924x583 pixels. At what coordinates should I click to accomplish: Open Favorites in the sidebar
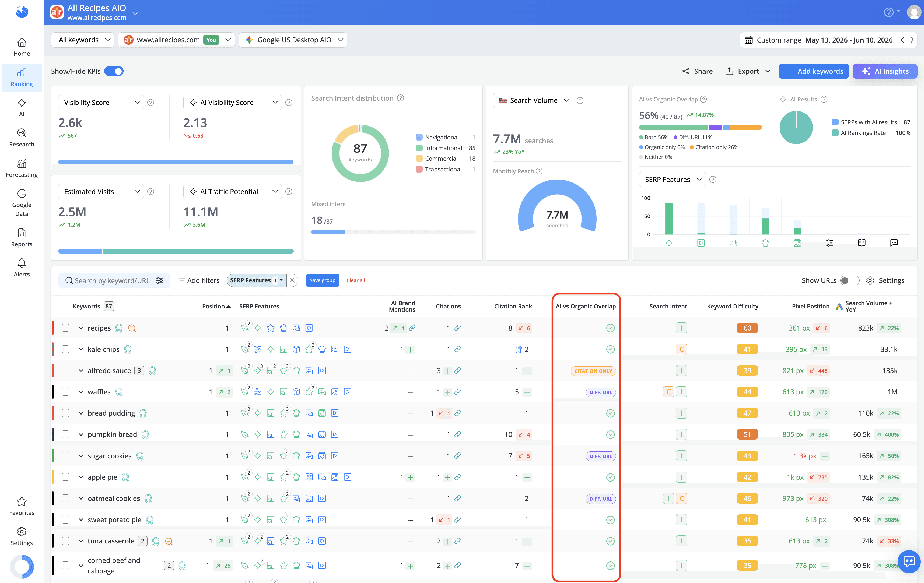[22, 506]
